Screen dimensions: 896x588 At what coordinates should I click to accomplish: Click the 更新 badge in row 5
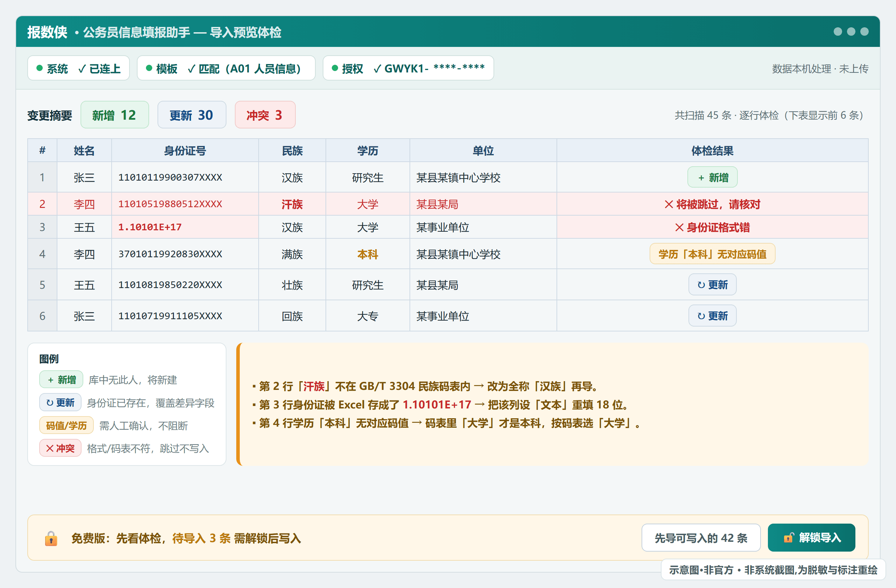tap(712, 285)
